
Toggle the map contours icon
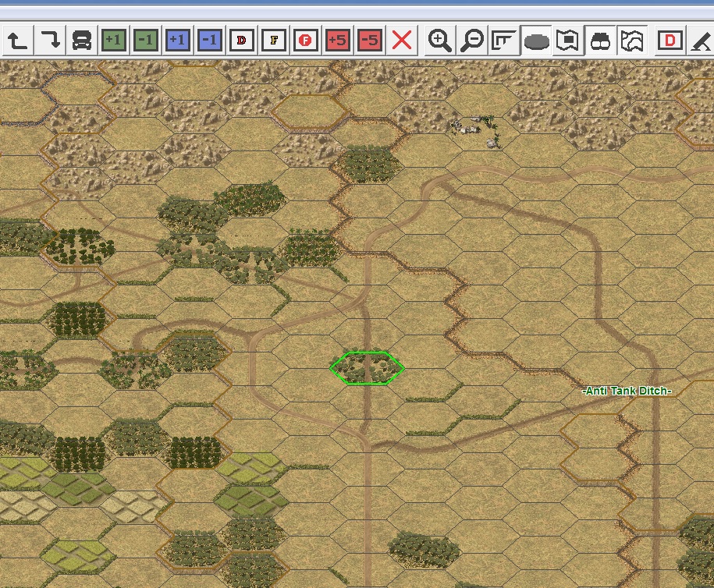632,41
